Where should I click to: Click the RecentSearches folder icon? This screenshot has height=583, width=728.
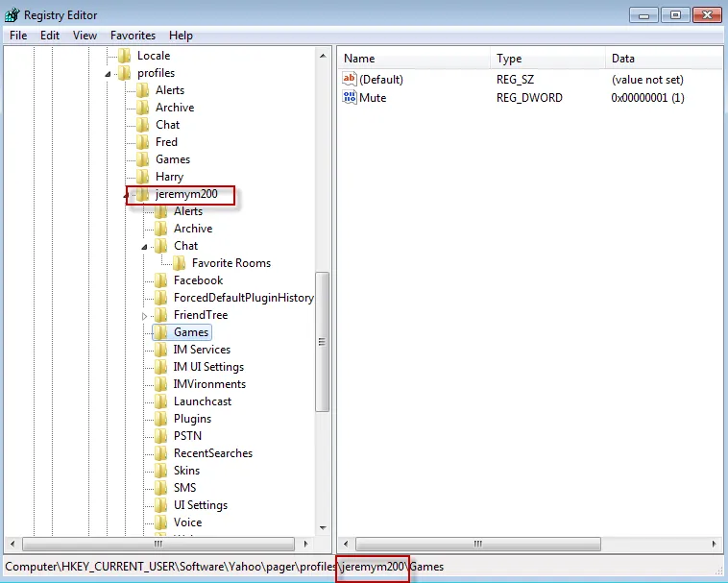pos(160,453)
